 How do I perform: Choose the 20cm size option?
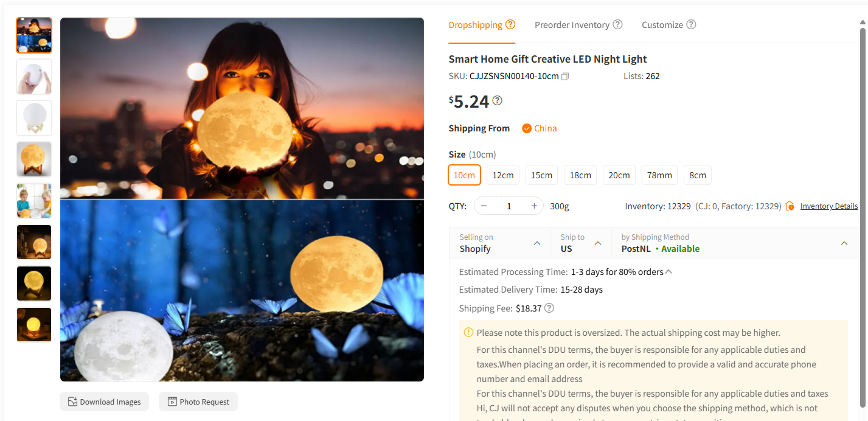coord(619,175)
